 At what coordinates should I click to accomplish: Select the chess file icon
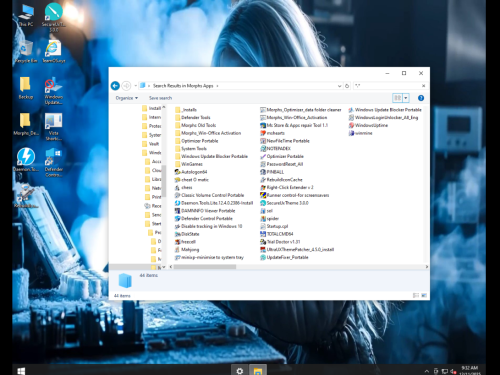[x=183, y=187]
